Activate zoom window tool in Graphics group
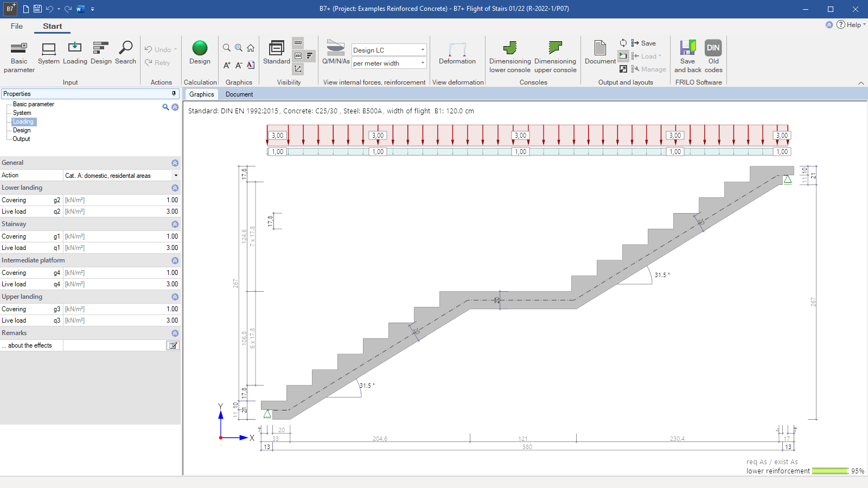868x488 pixels. (239, 48)
